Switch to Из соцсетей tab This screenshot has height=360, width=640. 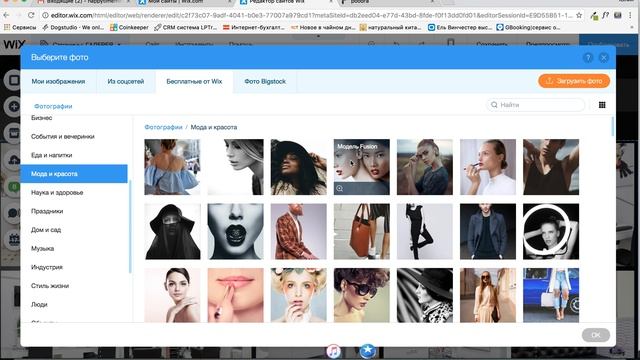click(126, 82)
